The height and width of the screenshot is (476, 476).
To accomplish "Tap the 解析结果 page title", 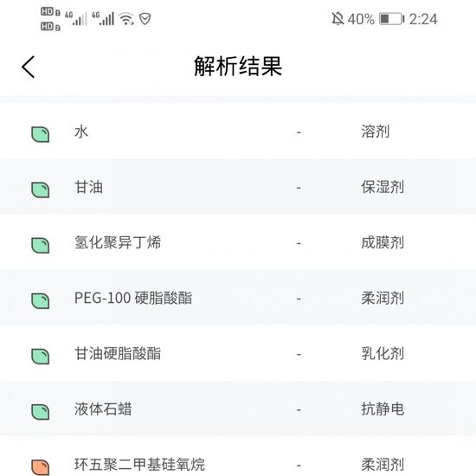I will point(238,66).
